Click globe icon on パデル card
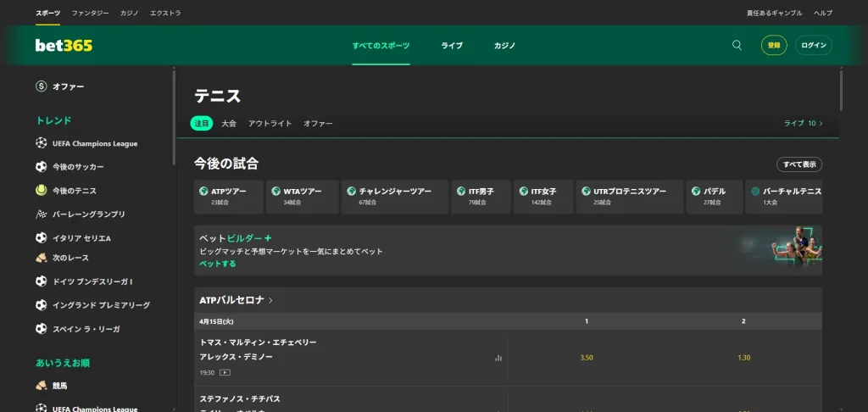Image resolution: width=868 pixels, height=412 pixels. 697,191
